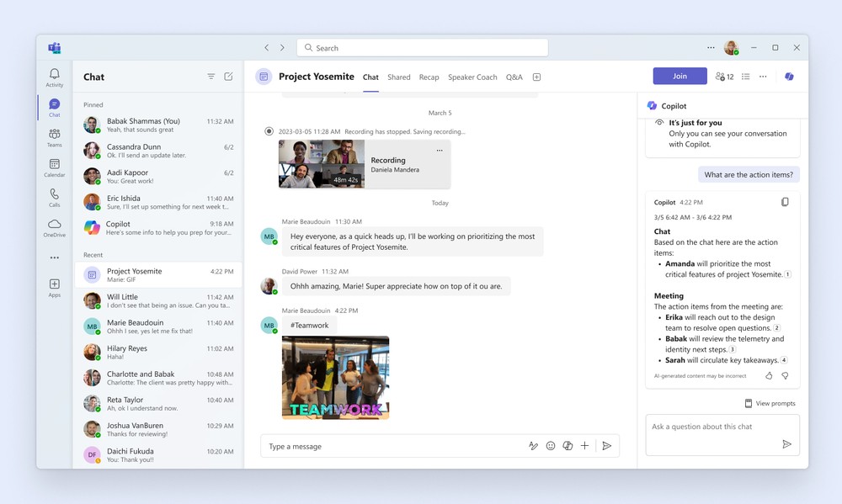This screenshot has width=842, height=504.
Task: Open attach plus icon in compose box
Action: pos(585,445)
